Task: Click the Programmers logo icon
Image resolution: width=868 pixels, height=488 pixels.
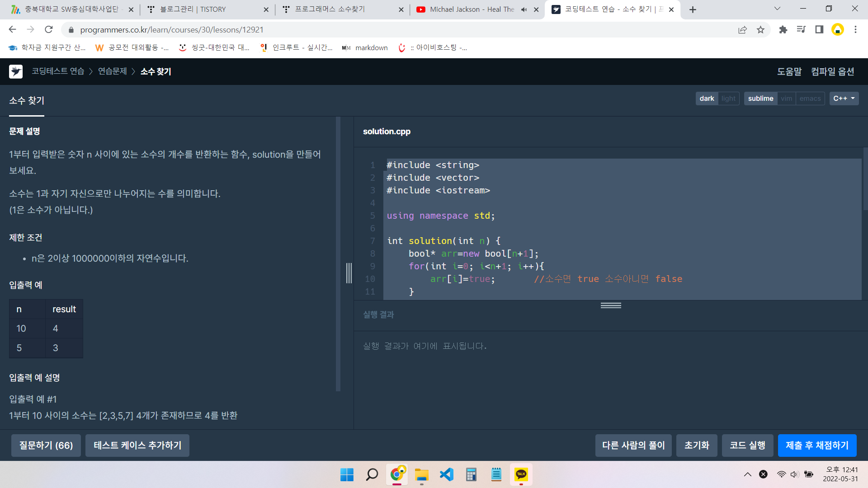Action: coord(16,71)
